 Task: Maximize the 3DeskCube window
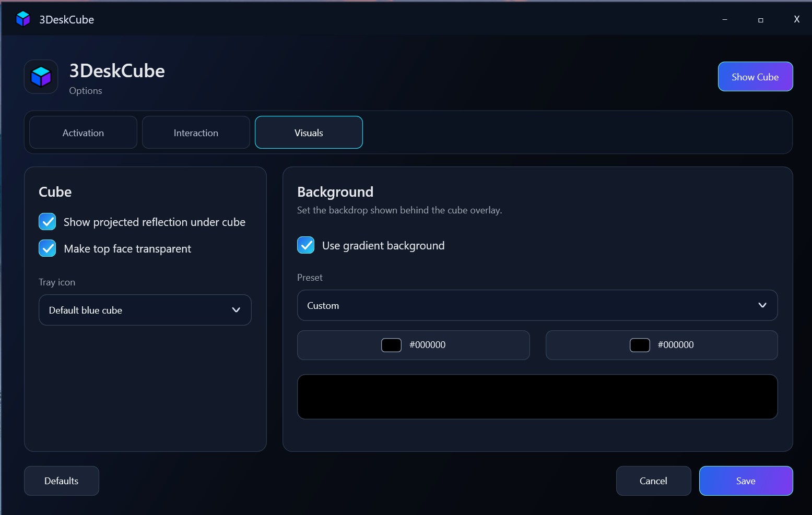point(761,19)
